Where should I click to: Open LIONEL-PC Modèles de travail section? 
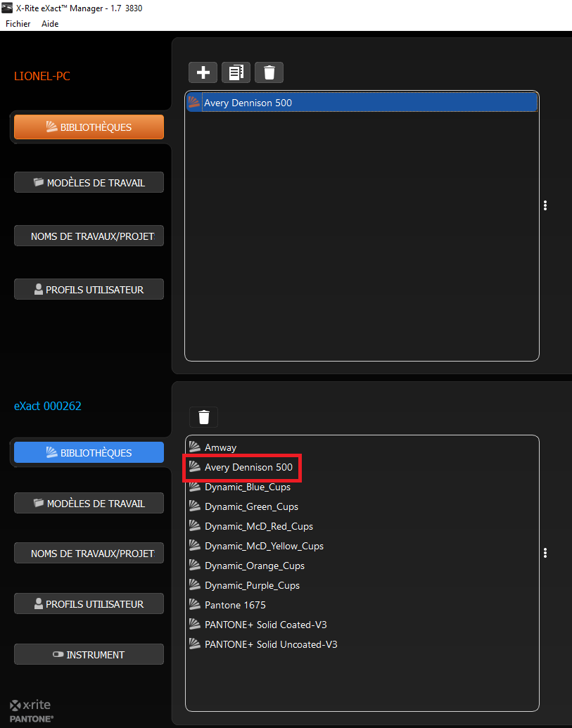(x=89, y=182)
